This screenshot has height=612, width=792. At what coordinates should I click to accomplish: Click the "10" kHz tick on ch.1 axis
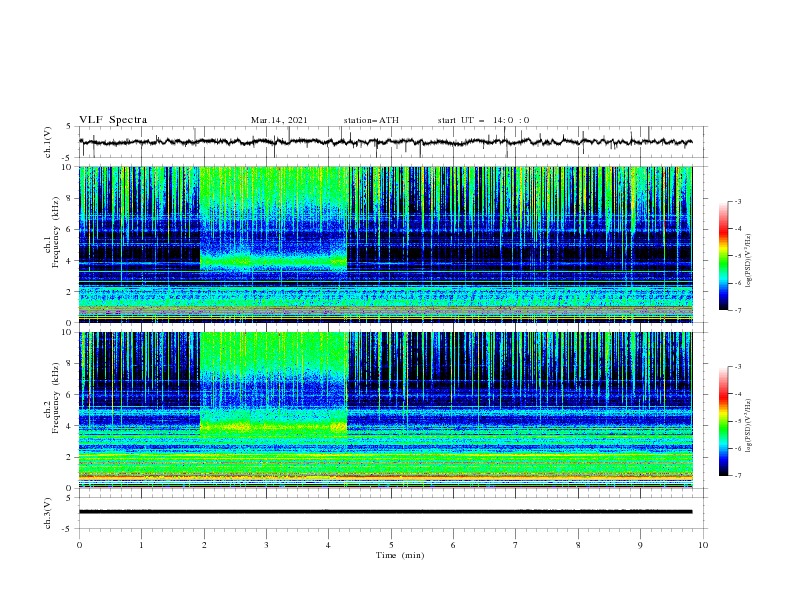pos(68,167)
